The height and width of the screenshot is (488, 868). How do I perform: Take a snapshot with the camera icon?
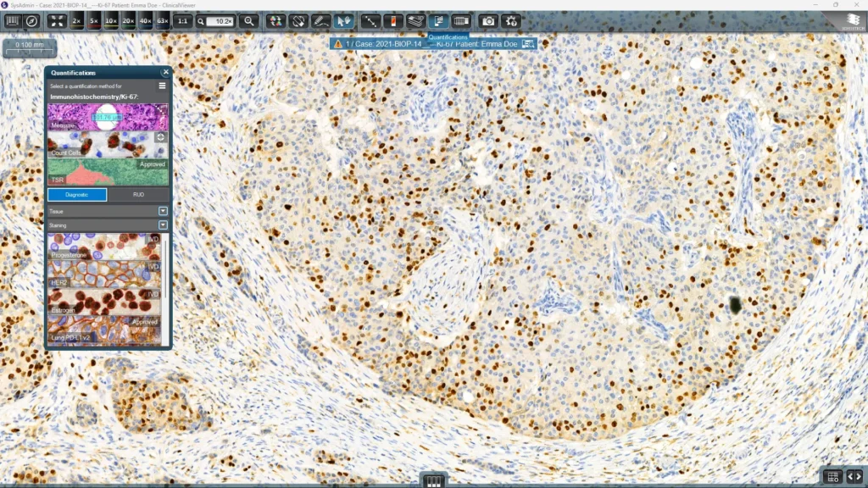point(488,21)
